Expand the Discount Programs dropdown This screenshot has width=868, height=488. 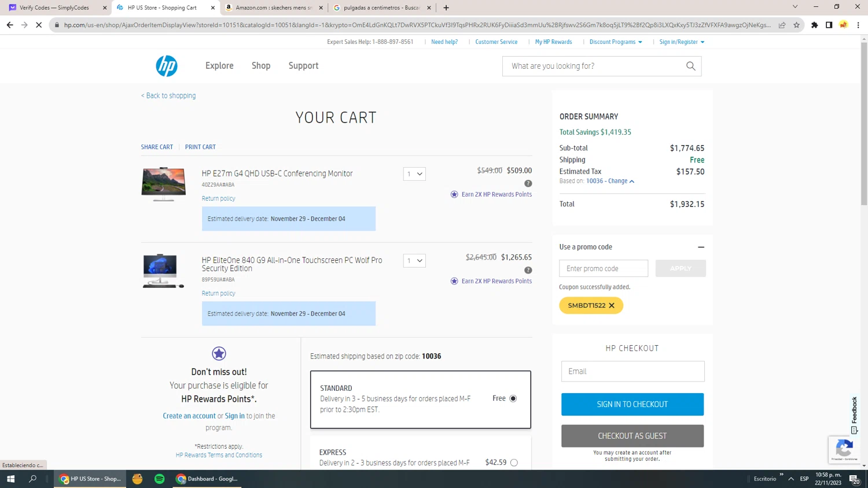tap(616, 42)
